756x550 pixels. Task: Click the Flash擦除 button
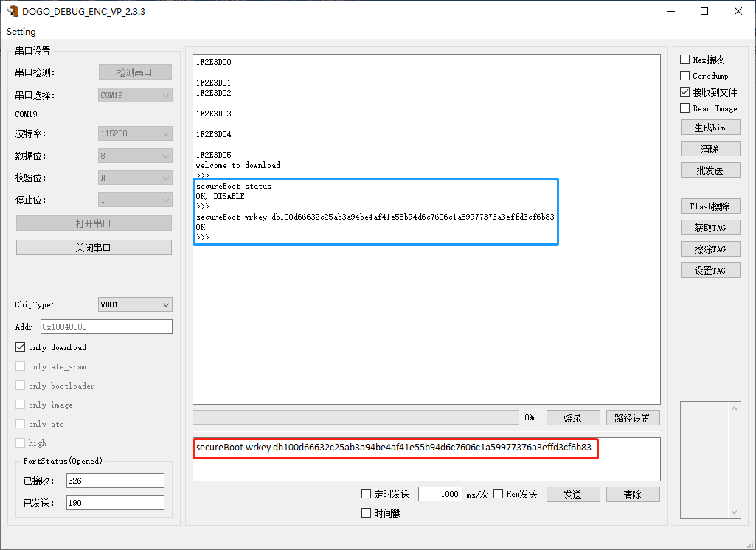710,206
